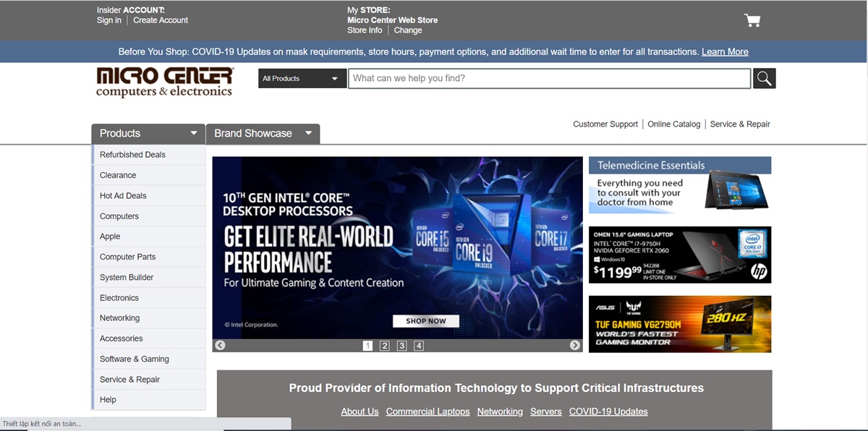
Task: Click Sign In link
Action: [x=109, y=20]
